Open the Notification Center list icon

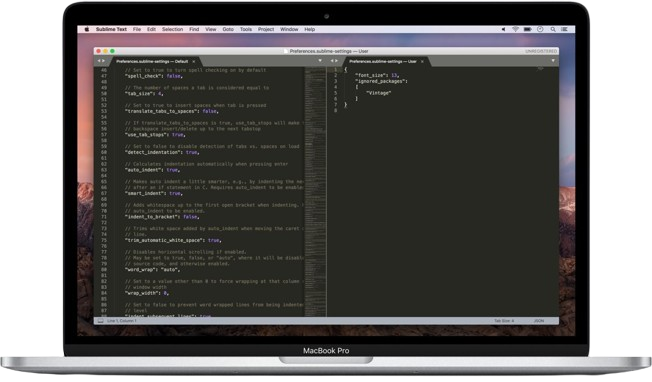tap(564, 30)
